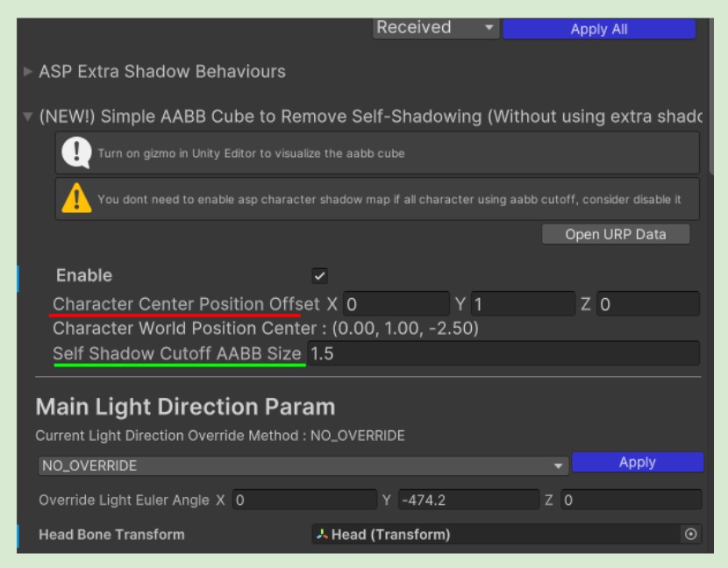
Task: Click the yellow warning triangle icon
Action: point(73,198)
